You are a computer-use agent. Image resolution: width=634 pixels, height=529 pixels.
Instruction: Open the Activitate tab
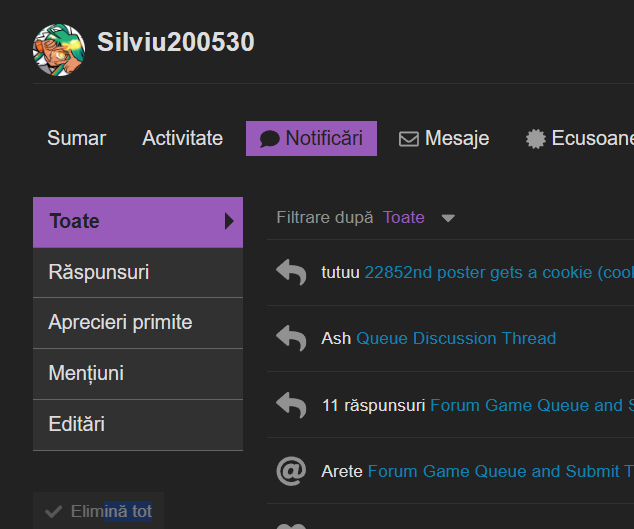click(182, 138)
